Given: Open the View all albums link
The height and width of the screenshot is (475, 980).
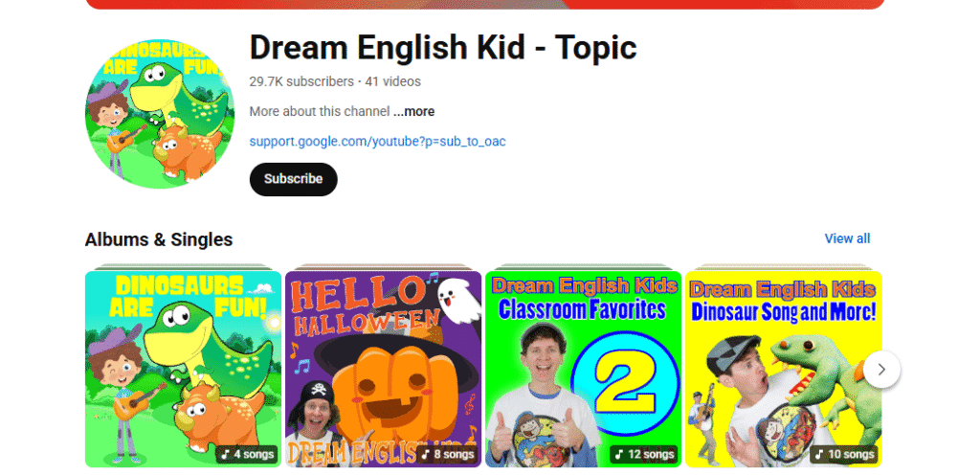Looking at the screenshot, I should pos(847,238).
